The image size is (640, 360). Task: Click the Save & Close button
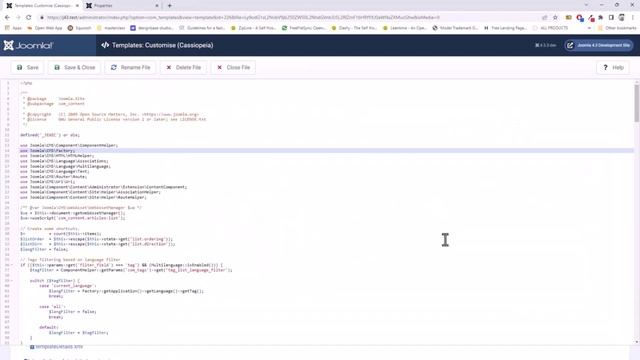75,67
